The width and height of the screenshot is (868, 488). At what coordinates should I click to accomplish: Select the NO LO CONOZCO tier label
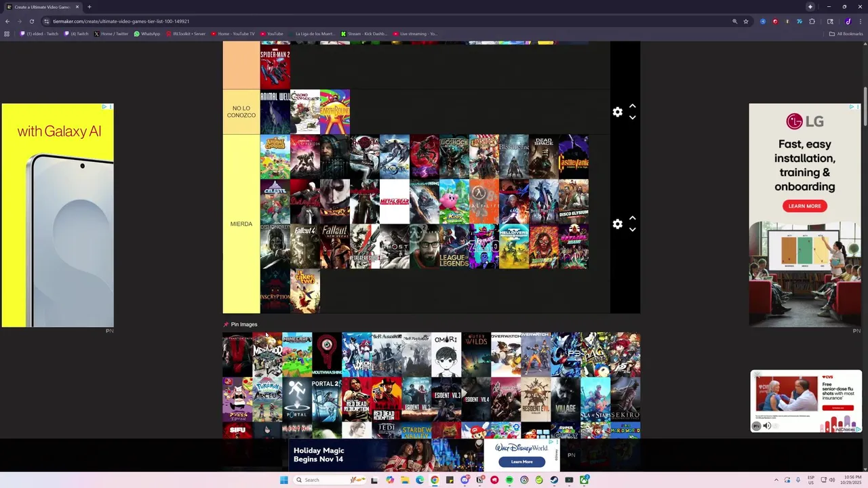point(241,112)
